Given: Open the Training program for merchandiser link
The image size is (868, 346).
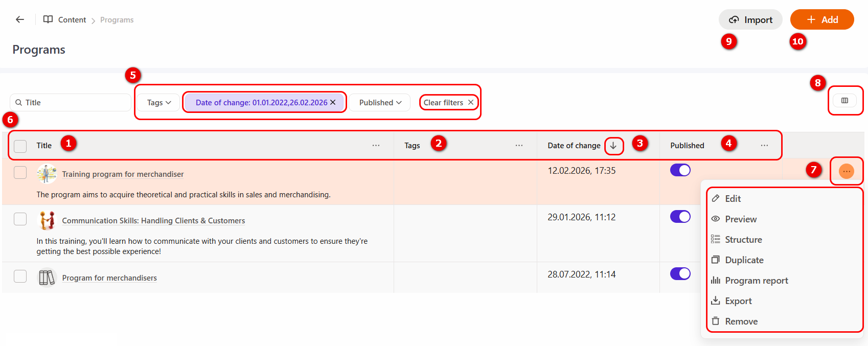Looking at the screenshot, I should (123, 174).
